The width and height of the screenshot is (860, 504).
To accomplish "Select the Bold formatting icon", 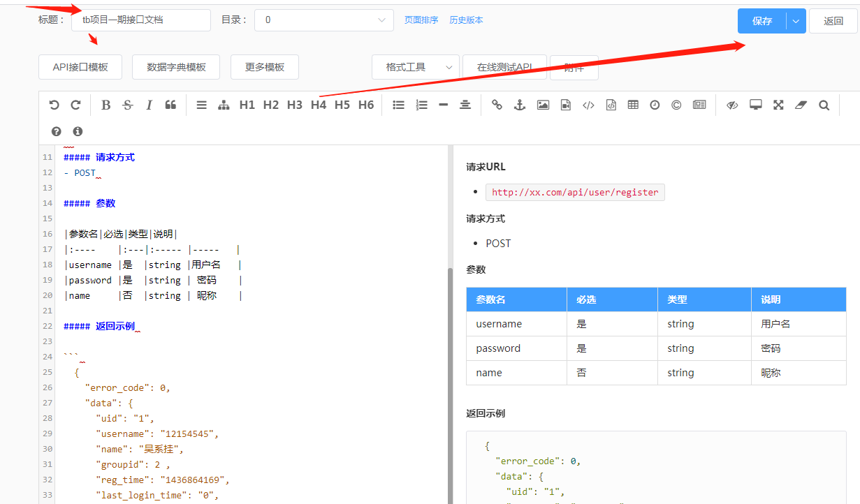I will tap(105, 104).
